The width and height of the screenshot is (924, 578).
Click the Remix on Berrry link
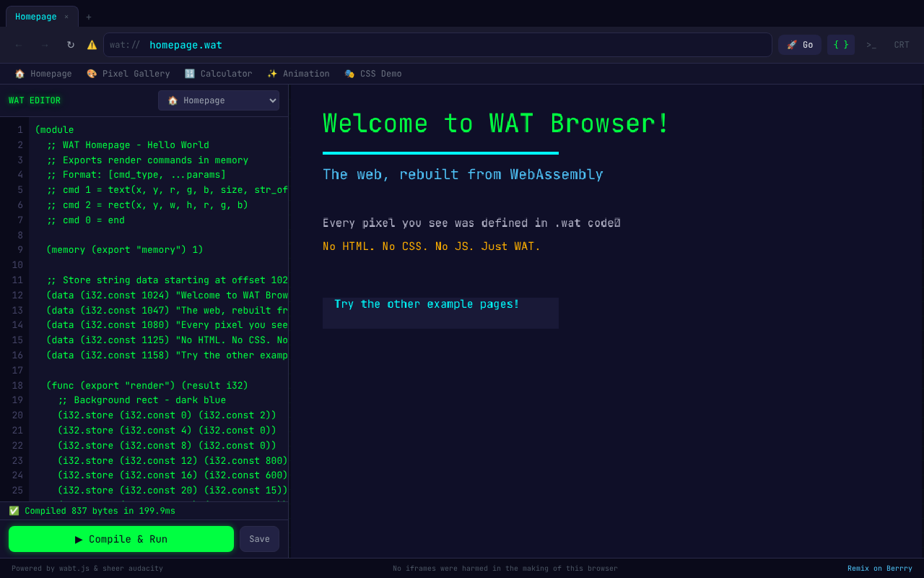(x=880, y=569)
